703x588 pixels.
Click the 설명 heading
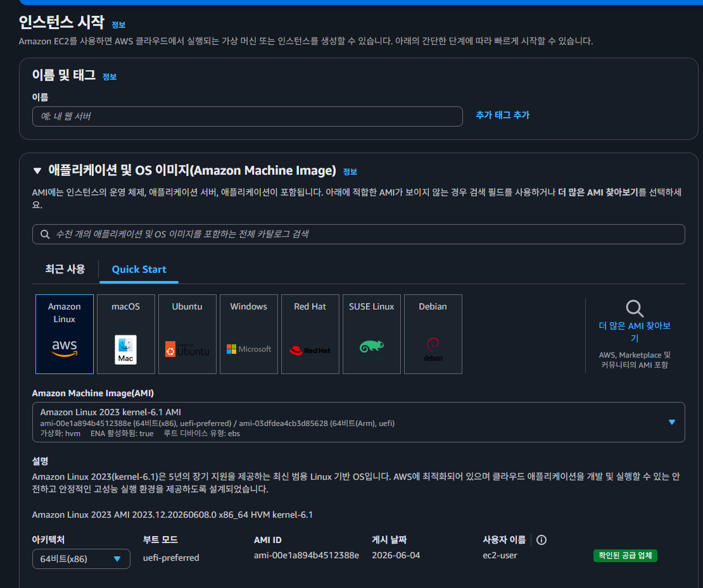[40, 461]
